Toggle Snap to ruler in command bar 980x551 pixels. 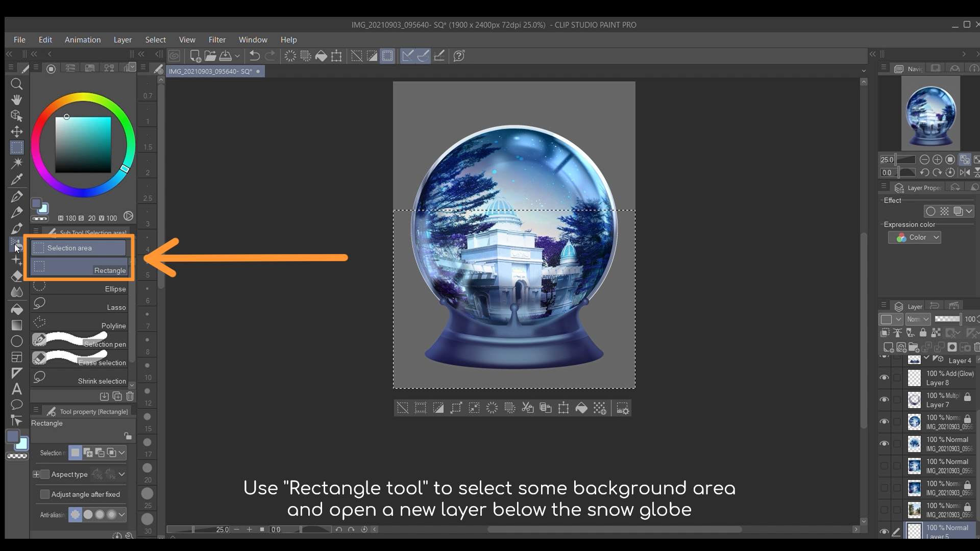407,56
